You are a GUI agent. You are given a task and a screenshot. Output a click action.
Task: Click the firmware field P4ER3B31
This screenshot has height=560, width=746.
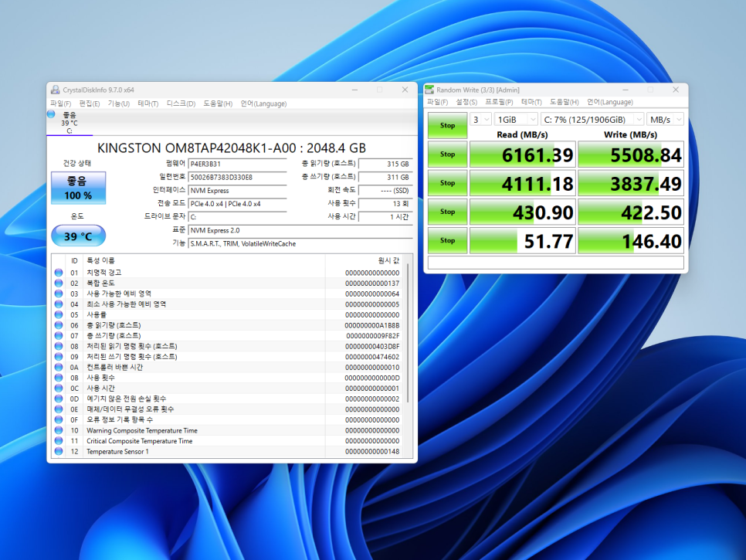click(237, 164)
